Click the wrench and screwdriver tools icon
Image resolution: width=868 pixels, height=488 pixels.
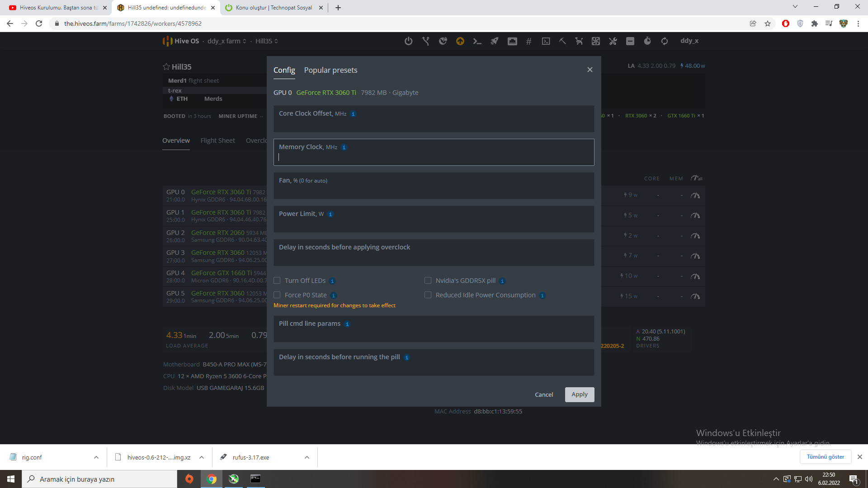613,41
